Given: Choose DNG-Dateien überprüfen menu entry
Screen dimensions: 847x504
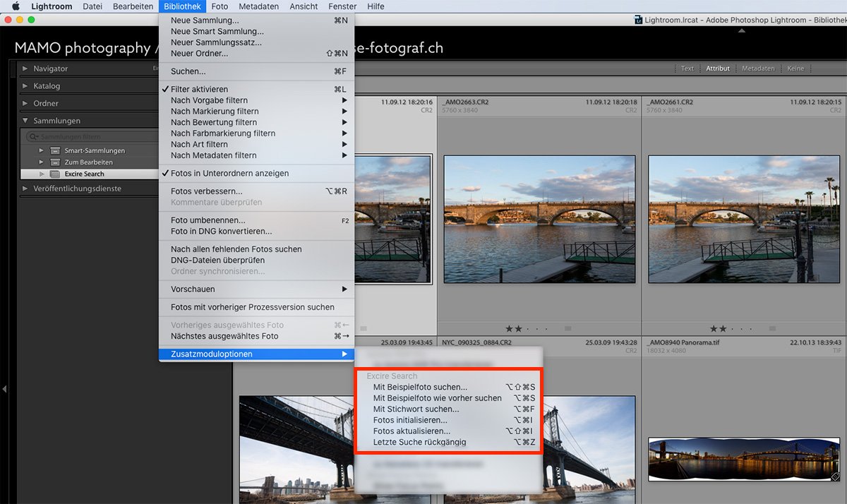Looking at the screenshot, I should pos(257,260).
